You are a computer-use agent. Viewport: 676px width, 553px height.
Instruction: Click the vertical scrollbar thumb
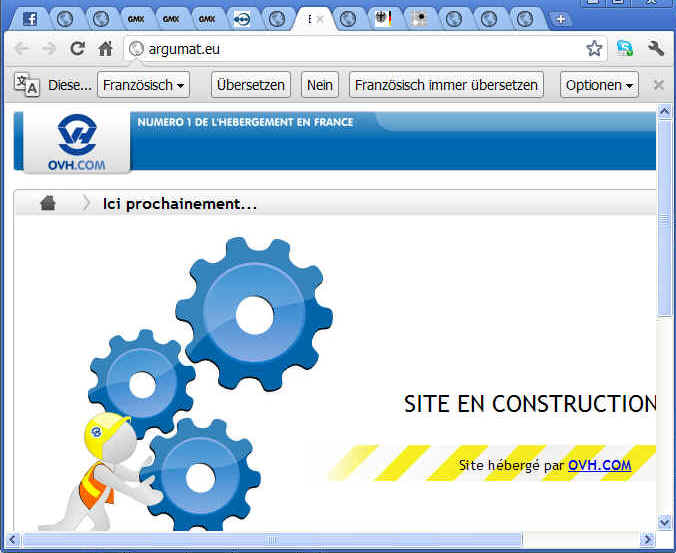(x=665, y=218)
